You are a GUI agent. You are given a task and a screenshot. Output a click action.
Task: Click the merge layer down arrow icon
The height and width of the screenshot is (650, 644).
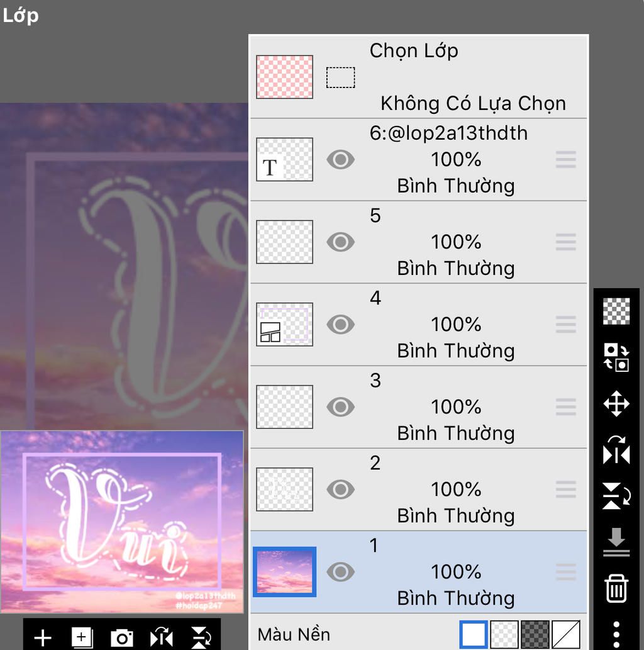(616, 541)
